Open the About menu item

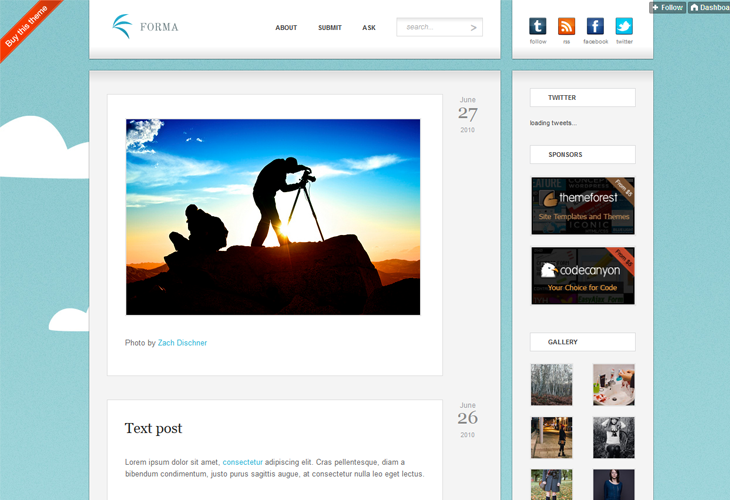pos(286,27)
